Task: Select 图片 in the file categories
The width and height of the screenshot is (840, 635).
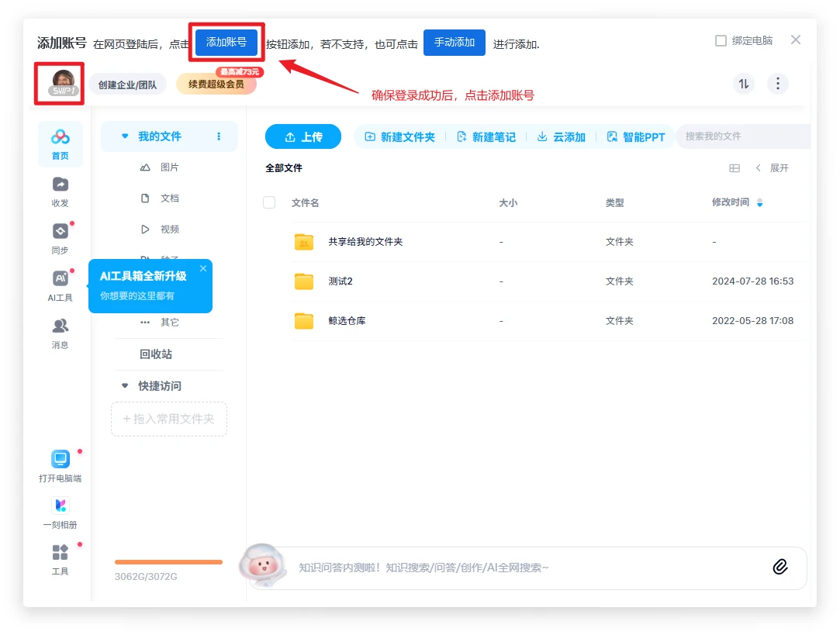Action: tap(169, 167)
